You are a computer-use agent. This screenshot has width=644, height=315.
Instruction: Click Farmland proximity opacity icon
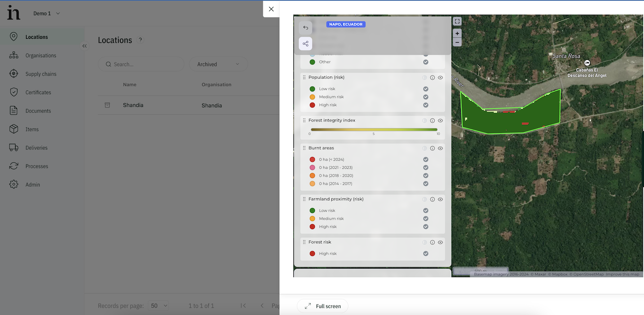(x=424, y=200)
